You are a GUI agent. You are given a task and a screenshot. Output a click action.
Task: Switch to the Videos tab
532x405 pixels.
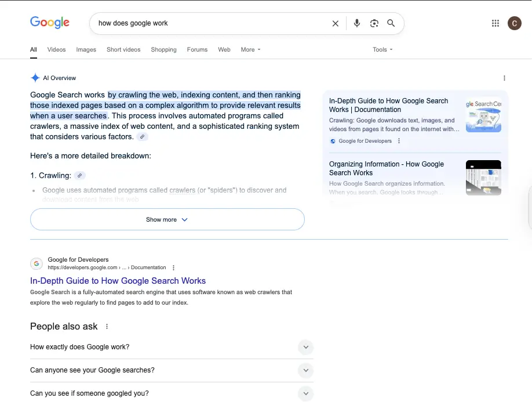coord(56,49)
